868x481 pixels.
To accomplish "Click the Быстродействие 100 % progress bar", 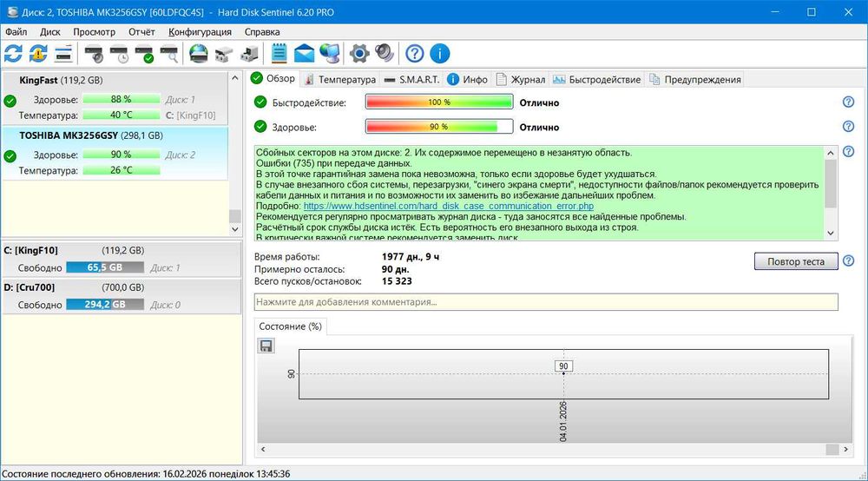I will coord(439,102).
